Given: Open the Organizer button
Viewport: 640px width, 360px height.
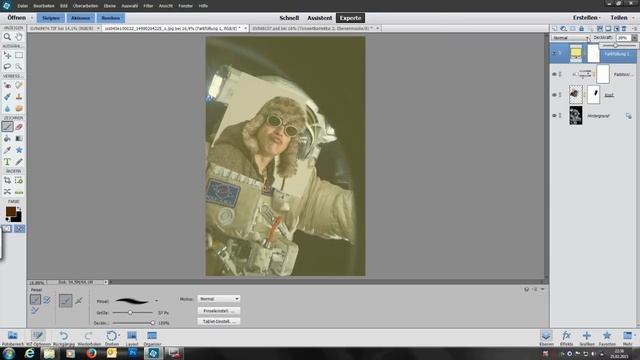Looking at the screenshot, I should pyautogui.click(x=152, y=338).
